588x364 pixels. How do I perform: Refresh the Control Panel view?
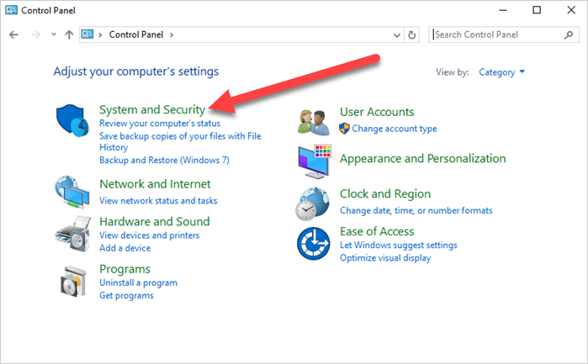[x=411, y=34]
